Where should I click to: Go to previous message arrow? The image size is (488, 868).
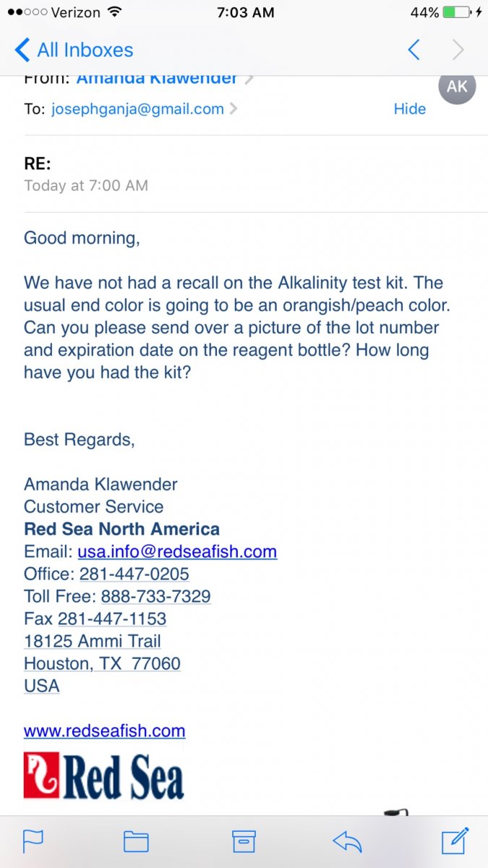(x=414, y=50)
